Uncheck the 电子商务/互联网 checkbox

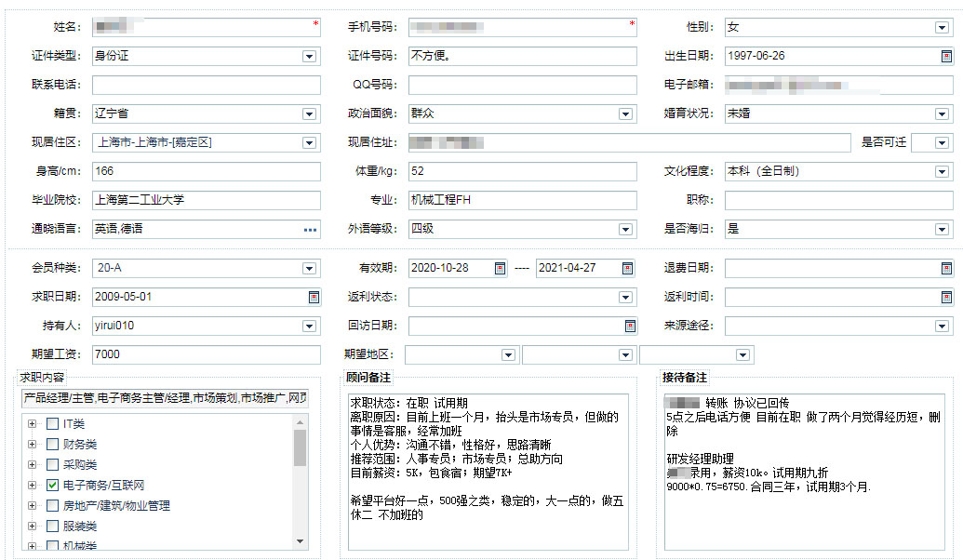pyautogui.click(x=53, y=485)
